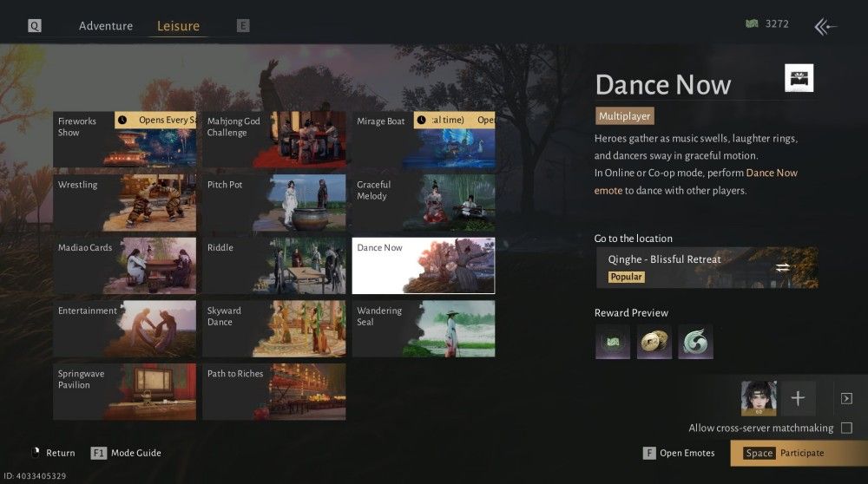This screenshot has height=484, width=868.
Task: Open the Dance Now emblem icon
Action: 799,78
